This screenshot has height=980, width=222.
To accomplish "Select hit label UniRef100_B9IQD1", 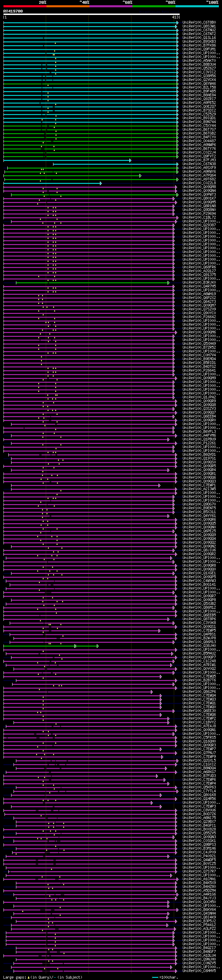I will (199, 118).
